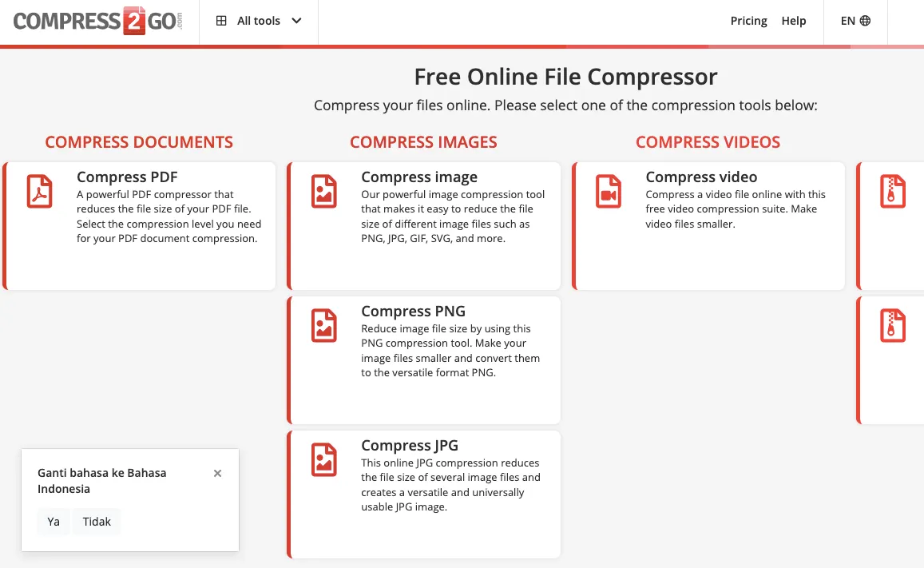The height and width of the screenshot is (568, 924).
Task: Click the video camera file icon
Action: pos(609,192)
